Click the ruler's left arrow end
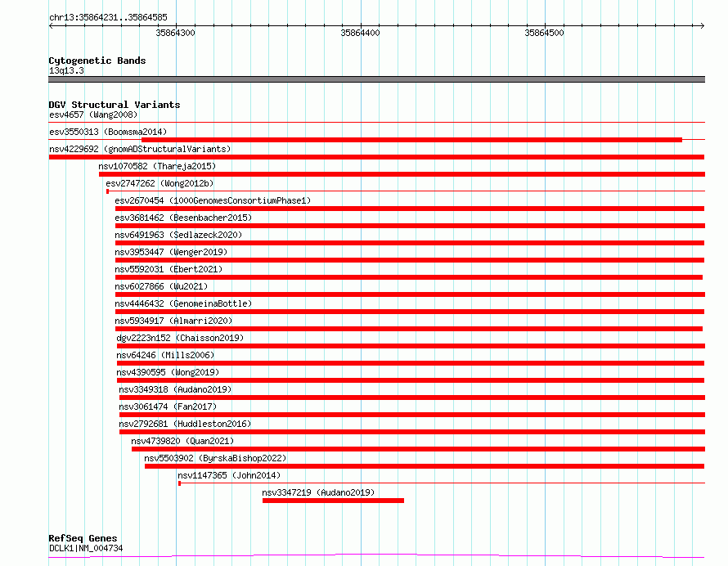Screen dimensions: 728x566 (x=51, y=25)
